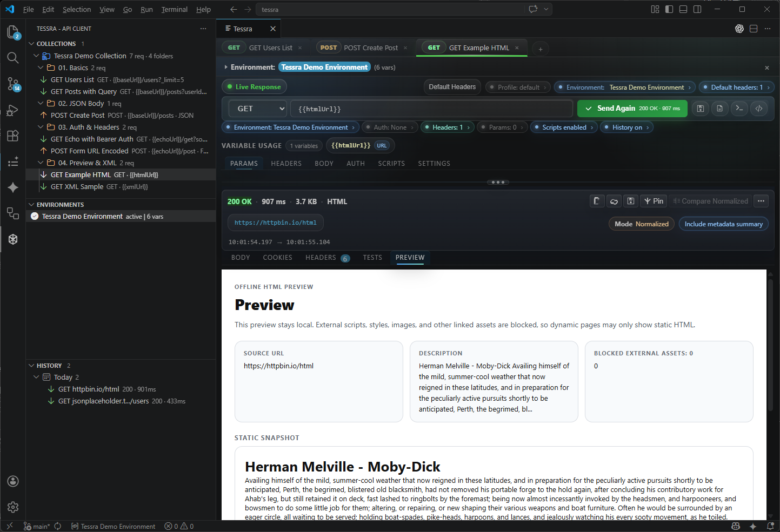This screenshot has height=532, width=780.
Task: Open the Terminal menu in the menu bar
Action: pyautogui.click(x=174, y=9)
